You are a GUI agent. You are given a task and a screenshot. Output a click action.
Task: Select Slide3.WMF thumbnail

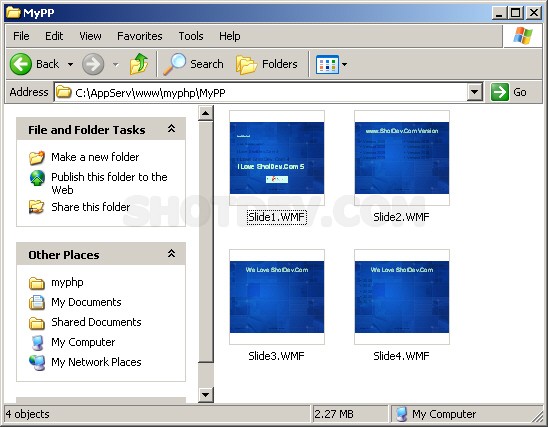(277, 297)
